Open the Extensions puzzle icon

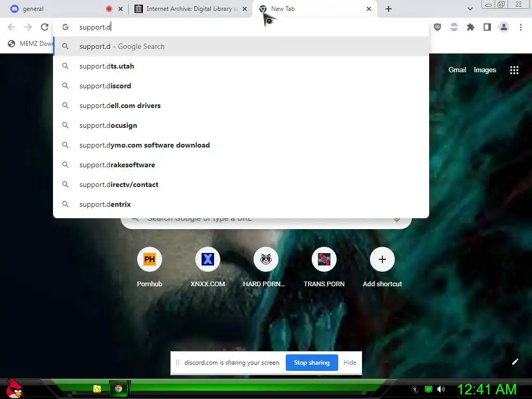[x=471, y=27]
